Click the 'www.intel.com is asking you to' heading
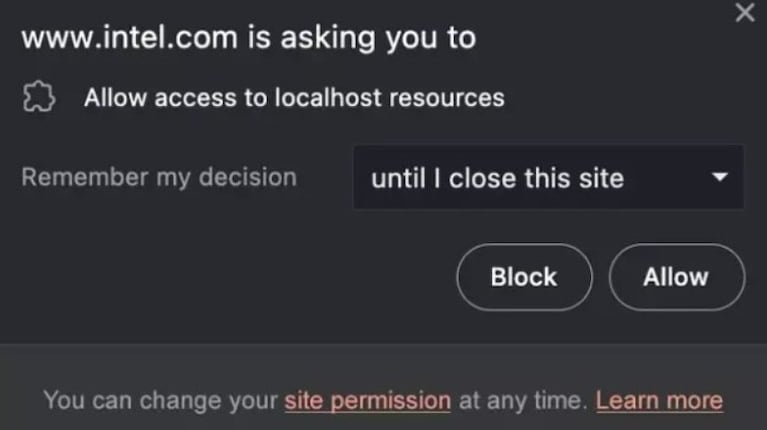Screen dimensions: 767x430 [x=248, y=39]
